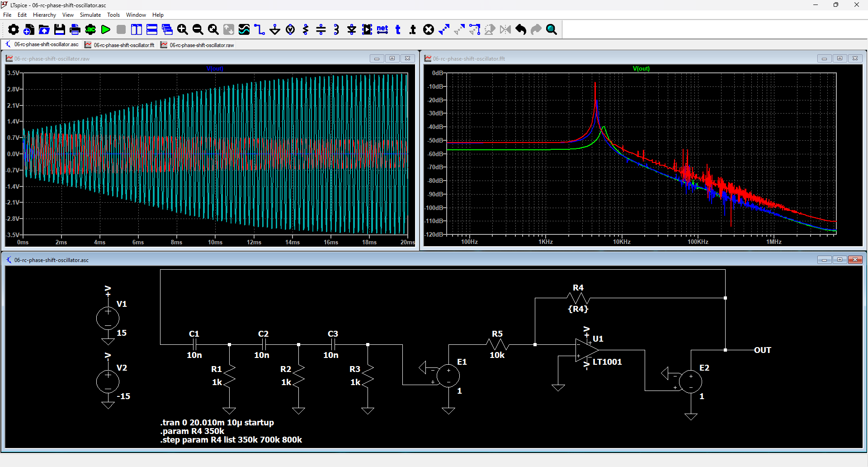
Task: Pick the Place Capacitor tool
Action: tap(321, 30)
